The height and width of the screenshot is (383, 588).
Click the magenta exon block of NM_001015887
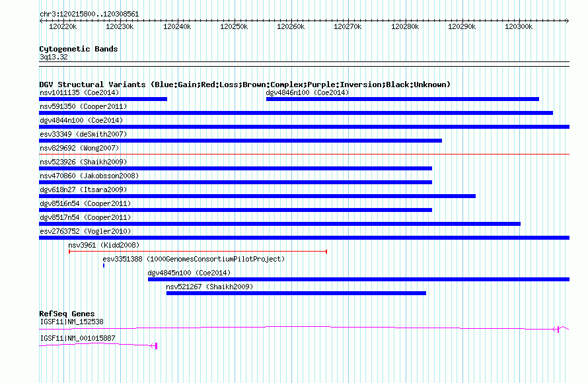(156, 346)
